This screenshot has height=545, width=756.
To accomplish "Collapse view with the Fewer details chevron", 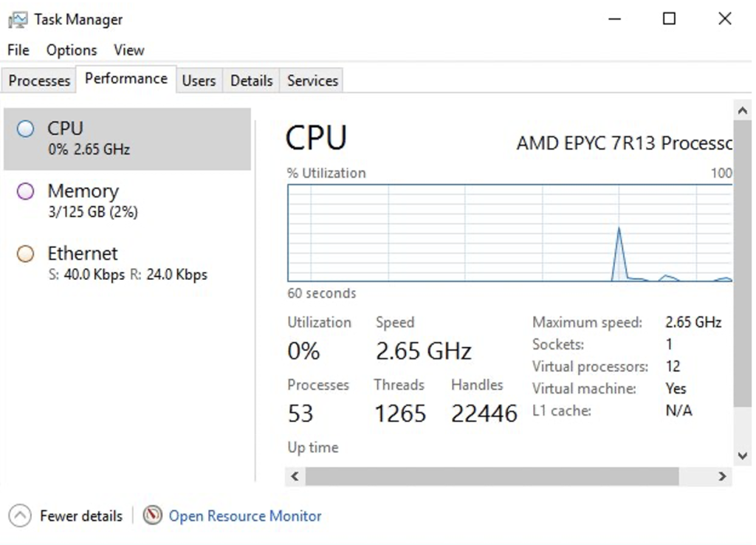I will point(21,515).
